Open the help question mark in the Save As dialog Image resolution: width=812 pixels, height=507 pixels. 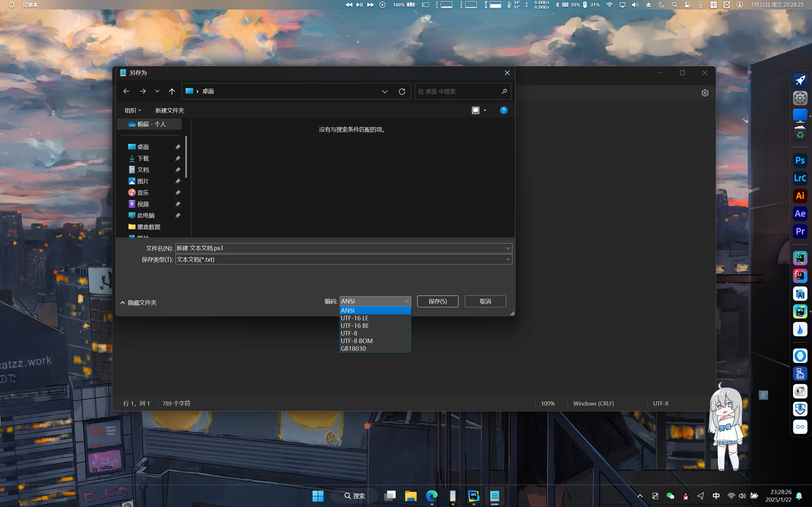pyautogui.click(x=503, y=110)
